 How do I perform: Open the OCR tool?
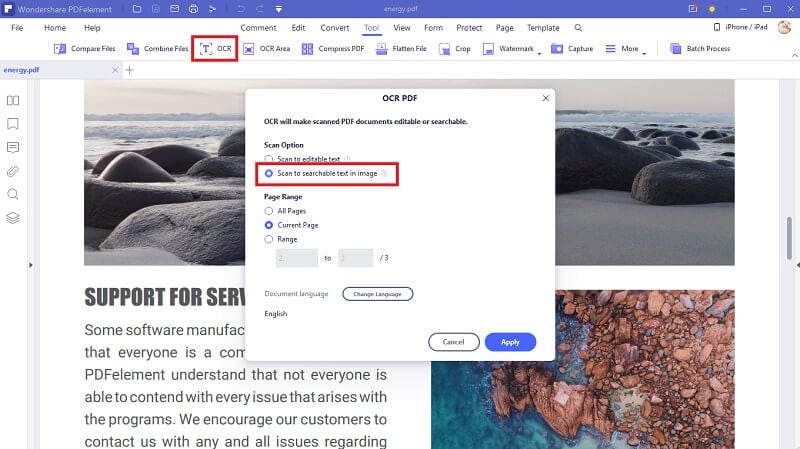click(x=215, y=48)
